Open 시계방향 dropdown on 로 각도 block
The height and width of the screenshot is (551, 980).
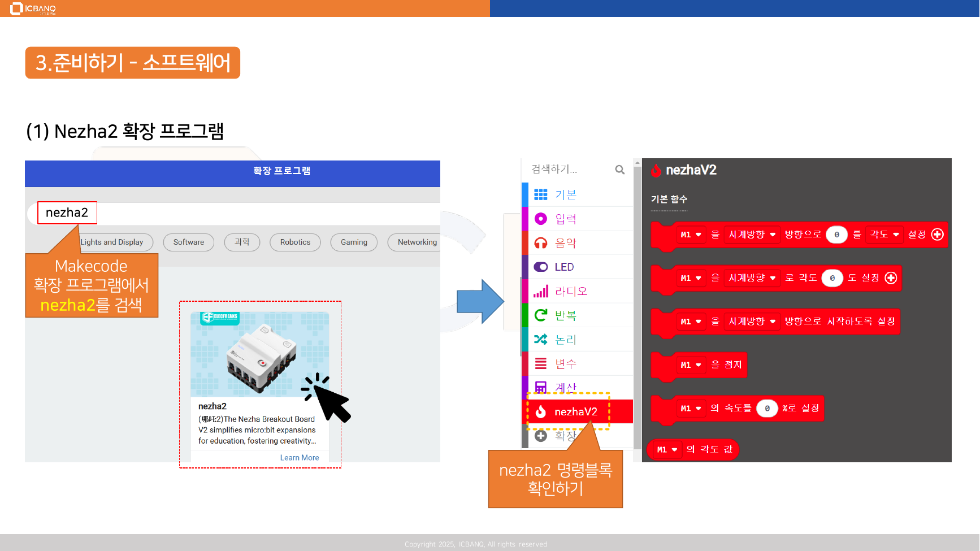752,278
